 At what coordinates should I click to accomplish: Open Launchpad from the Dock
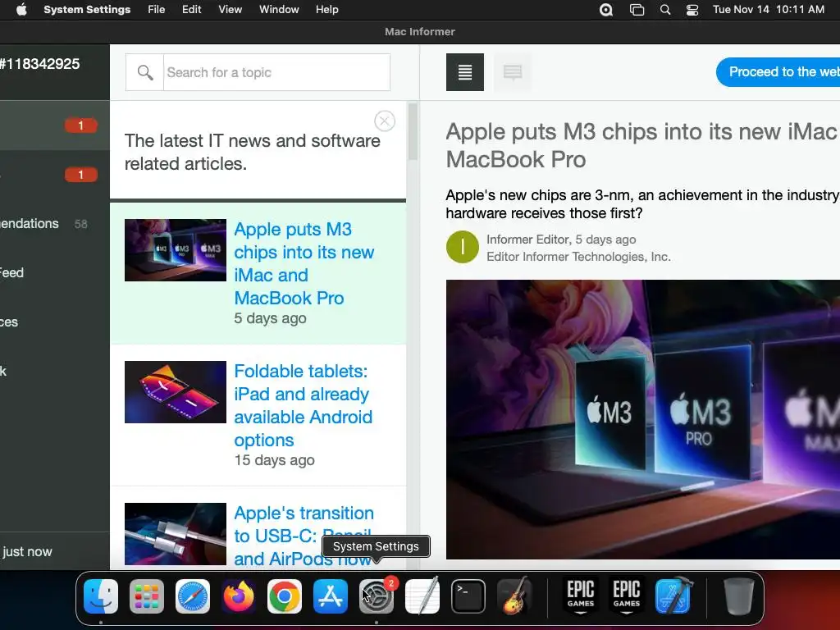tap(147, 596)
